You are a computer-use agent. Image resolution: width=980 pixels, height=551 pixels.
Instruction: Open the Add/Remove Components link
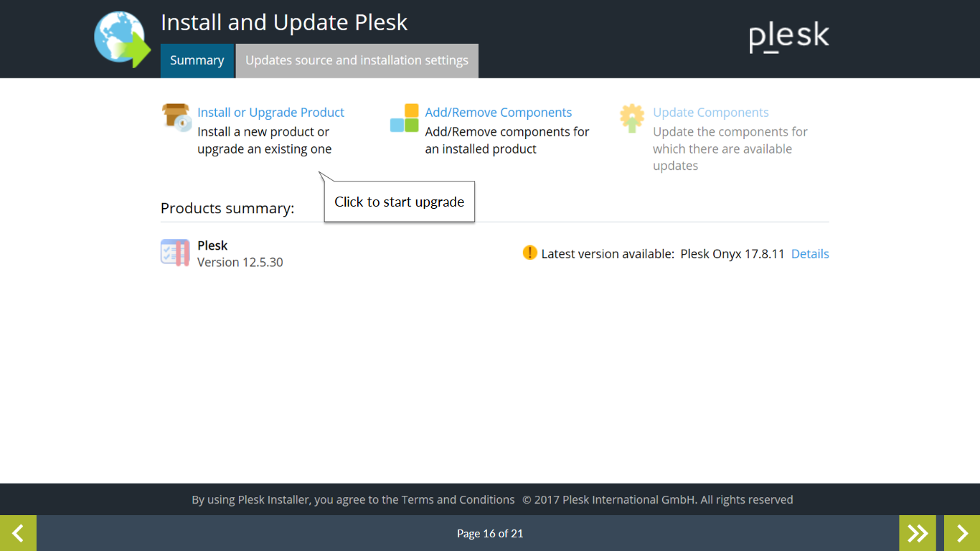click(499, 113)
